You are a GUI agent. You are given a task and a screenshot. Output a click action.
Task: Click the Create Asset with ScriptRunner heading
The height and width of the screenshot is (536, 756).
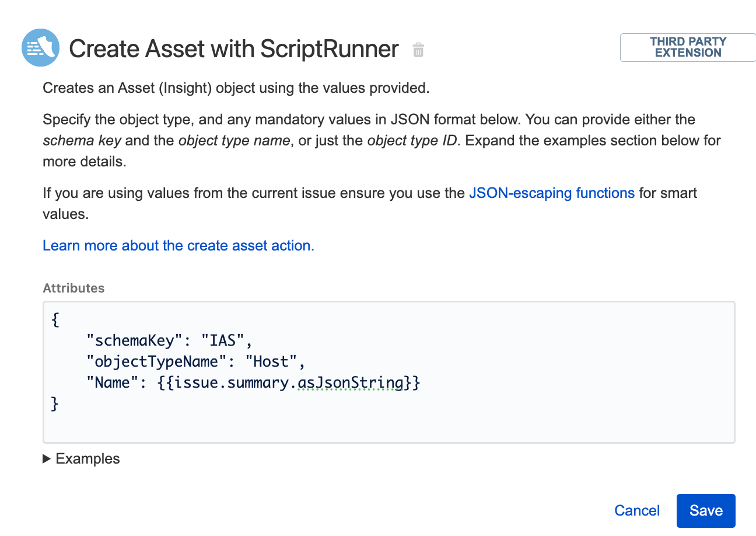pos(234,49)
